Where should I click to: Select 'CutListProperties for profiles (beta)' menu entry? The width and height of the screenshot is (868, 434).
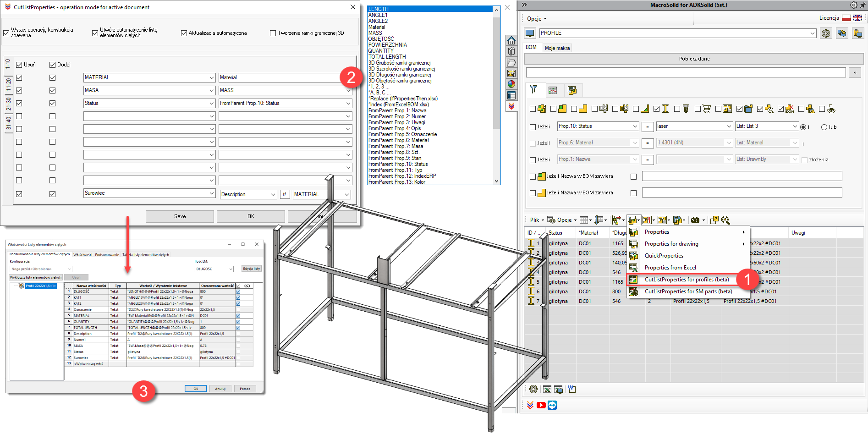tap(686, 280)
